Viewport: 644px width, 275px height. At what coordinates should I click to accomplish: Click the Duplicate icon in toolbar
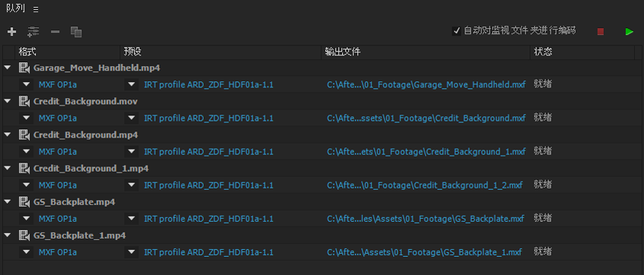76,32
